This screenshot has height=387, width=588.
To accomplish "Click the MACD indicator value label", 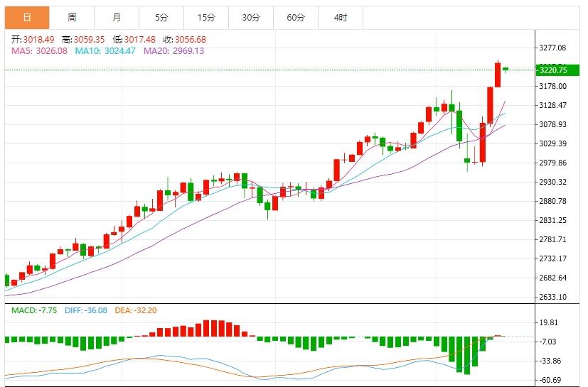I will coord(33,310).
